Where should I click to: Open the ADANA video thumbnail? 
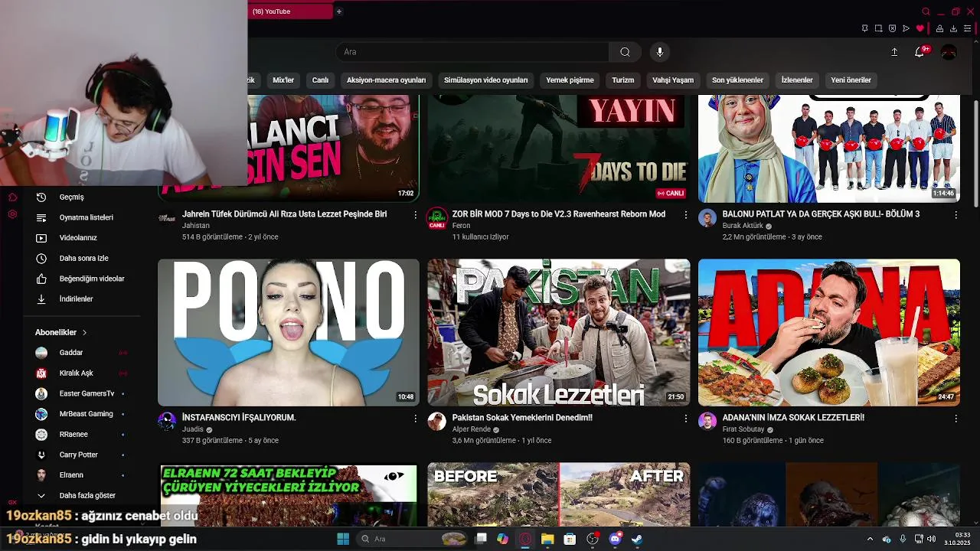pyautogui.click(x=829, y=332)
